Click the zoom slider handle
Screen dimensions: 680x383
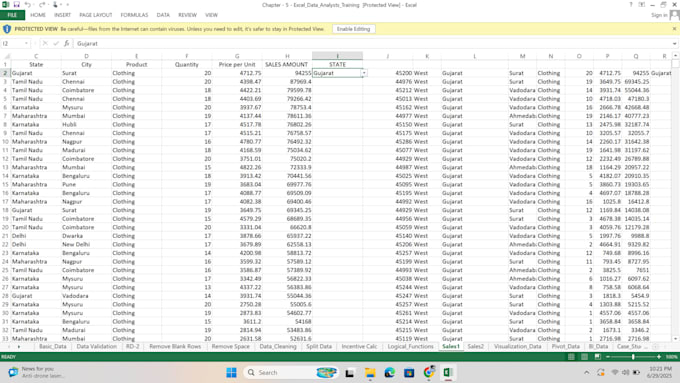[633, 357]
